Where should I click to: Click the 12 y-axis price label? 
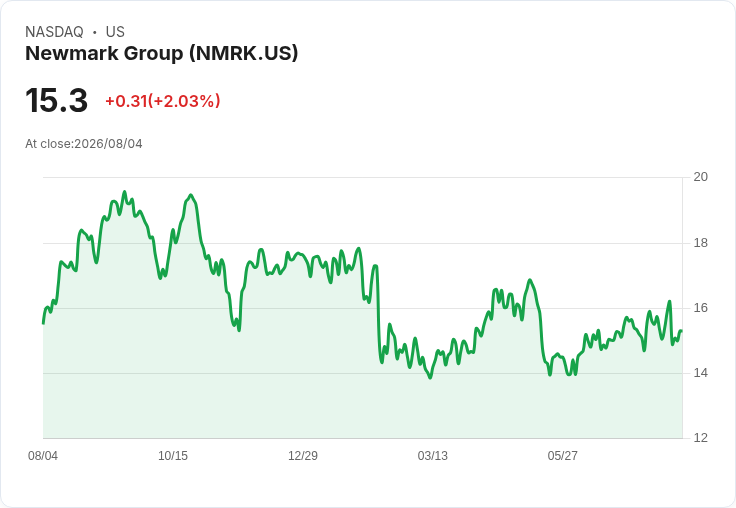[x=701, y=438]
